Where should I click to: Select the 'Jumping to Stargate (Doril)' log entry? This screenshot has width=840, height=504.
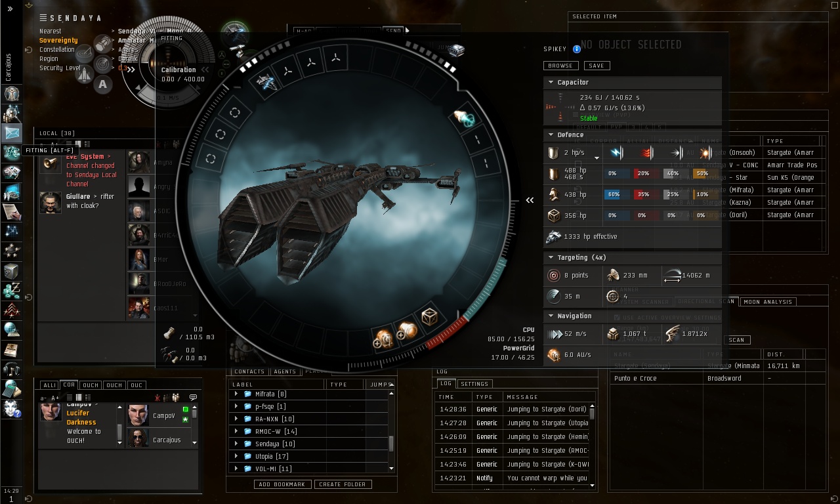pos(512,409)
